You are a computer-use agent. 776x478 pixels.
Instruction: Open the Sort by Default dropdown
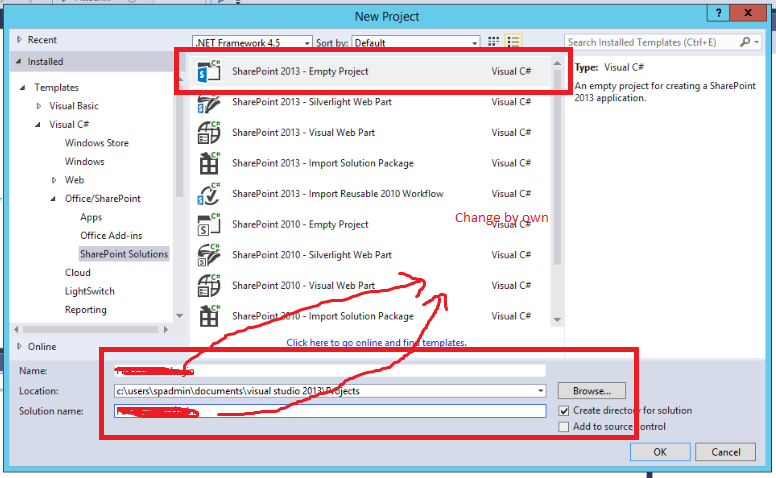coord(416,43)
